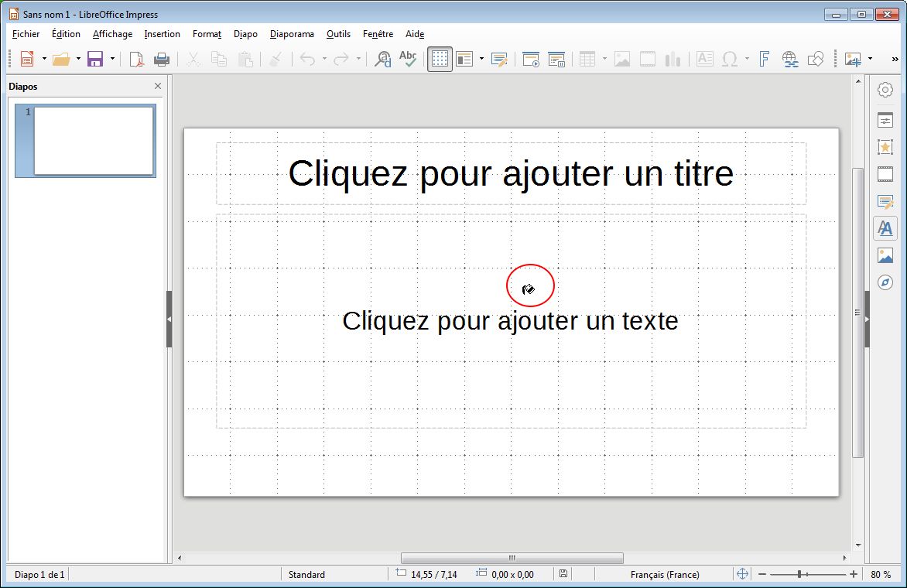Expand the New presentation dropdown arrow

(44, 59)
